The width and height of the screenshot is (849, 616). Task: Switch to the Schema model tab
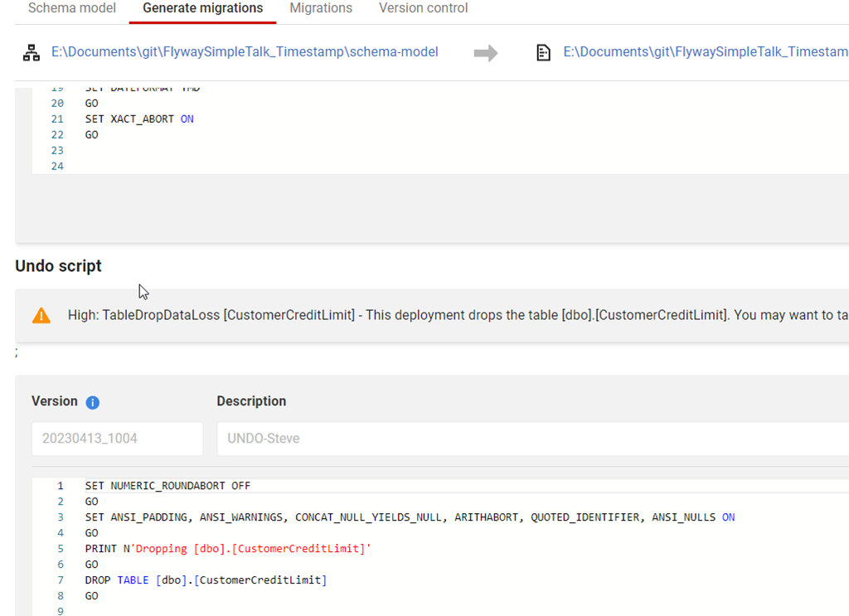tap(71, 8)
